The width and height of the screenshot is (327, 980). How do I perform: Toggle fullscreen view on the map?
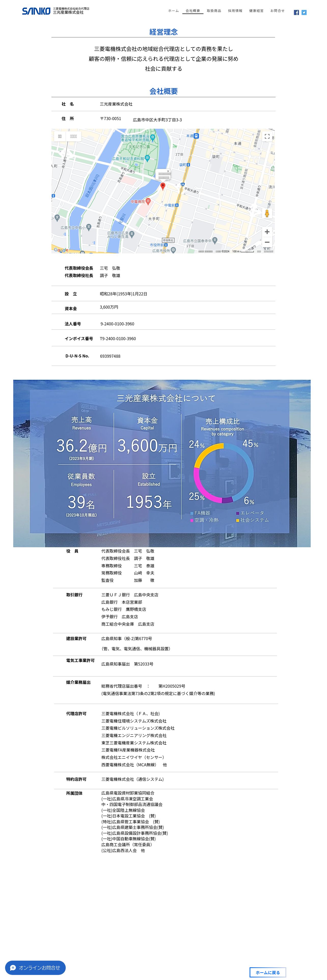(267, 136)
